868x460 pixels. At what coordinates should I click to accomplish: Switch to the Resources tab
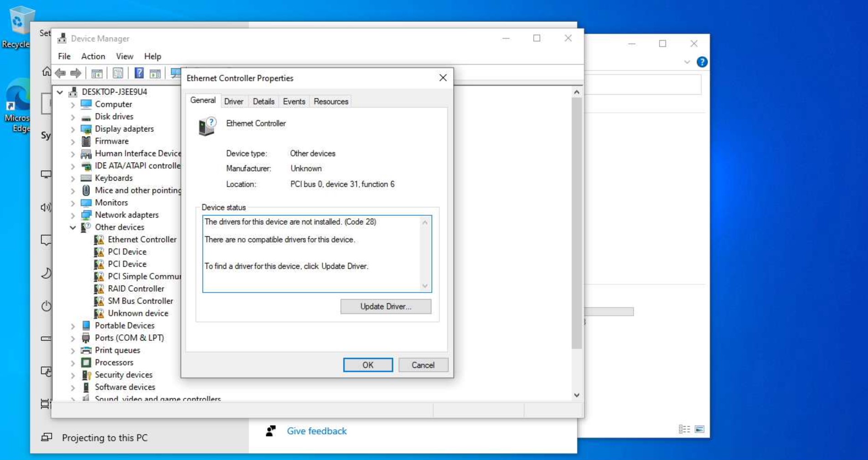coord(330,101)
